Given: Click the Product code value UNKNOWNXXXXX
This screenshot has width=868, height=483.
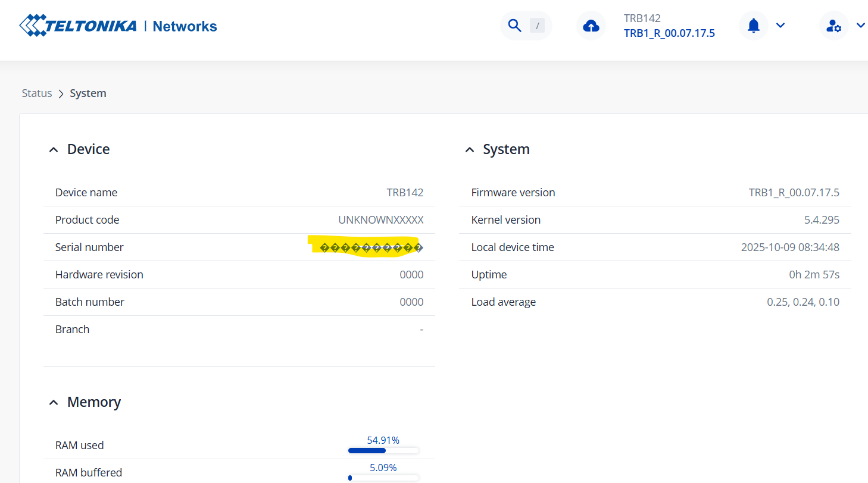Looking at the screenshot, I should (380, 220).
